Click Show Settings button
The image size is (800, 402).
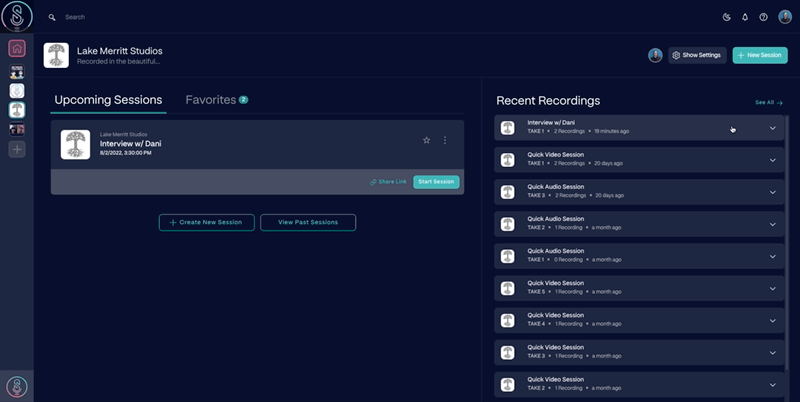coord(697,55)
